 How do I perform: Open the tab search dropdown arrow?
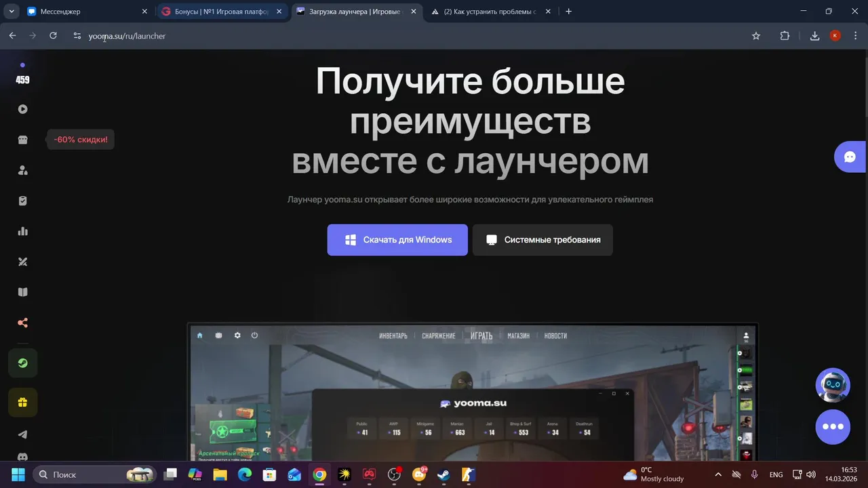(11, 12)
